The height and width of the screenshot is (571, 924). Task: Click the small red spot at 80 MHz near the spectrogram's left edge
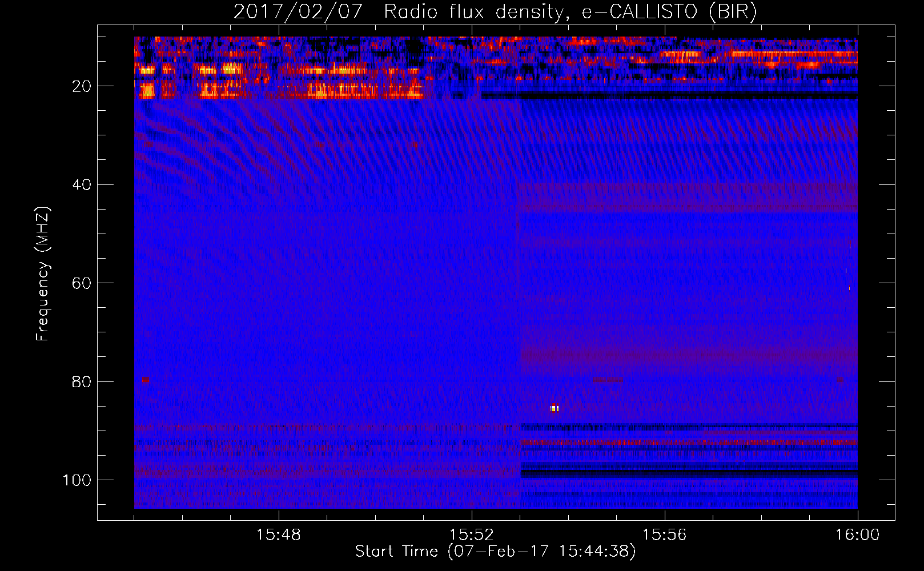[x=146, y=380]
